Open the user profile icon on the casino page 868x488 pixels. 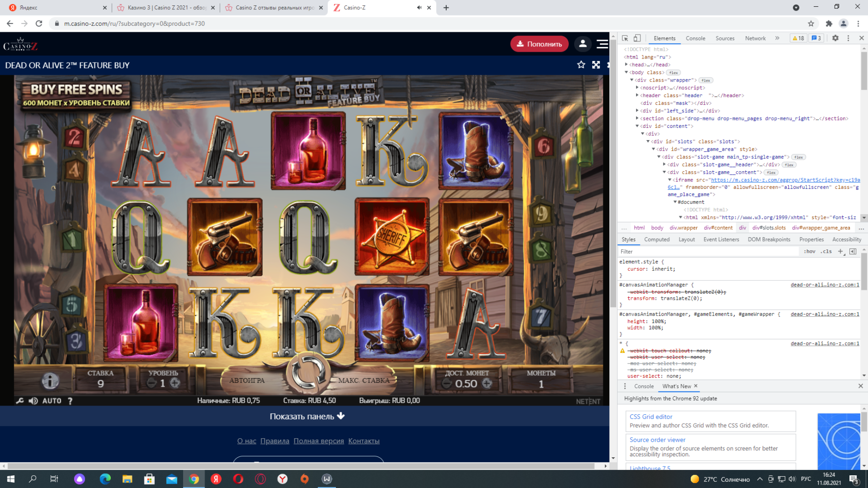coord(582,44)
